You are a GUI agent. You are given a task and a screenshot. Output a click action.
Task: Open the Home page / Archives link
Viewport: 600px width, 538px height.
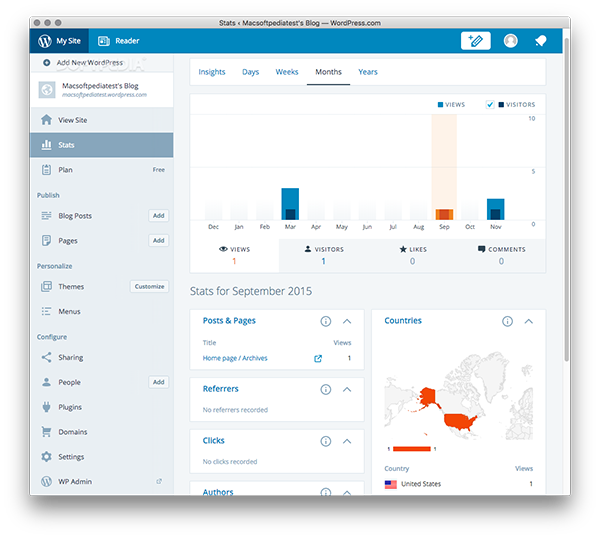click(235, 358)
